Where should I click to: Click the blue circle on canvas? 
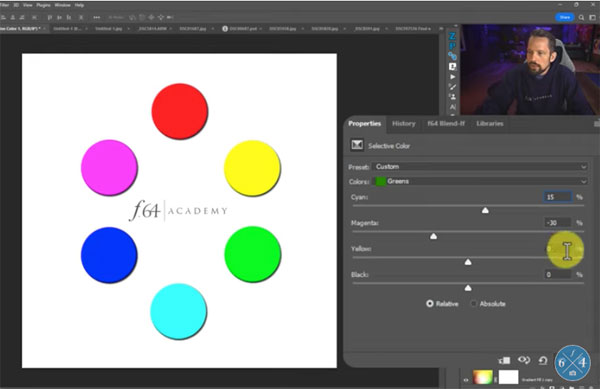(109, 255)
